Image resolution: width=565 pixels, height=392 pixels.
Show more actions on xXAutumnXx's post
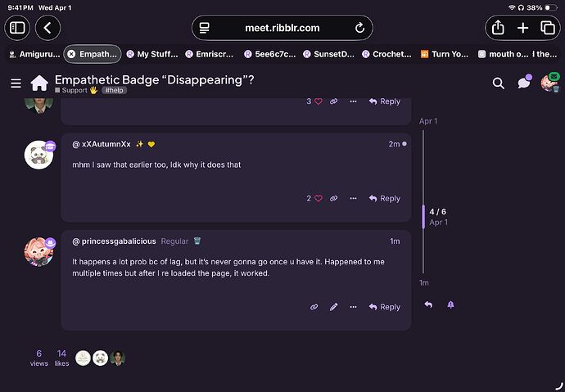tap(353, 198)
